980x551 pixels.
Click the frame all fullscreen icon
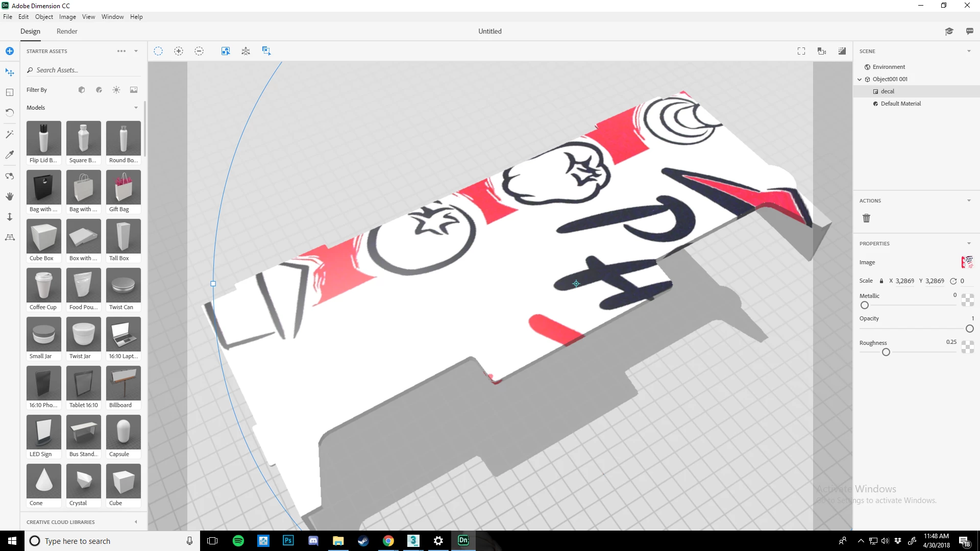coord(801,51)
